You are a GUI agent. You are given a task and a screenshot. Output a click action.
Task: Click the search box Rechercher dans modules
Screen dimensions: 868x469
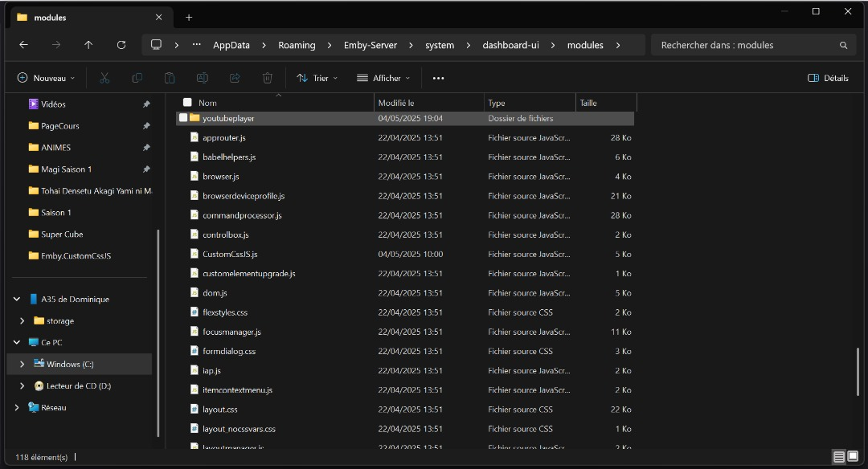pos(747,45)
